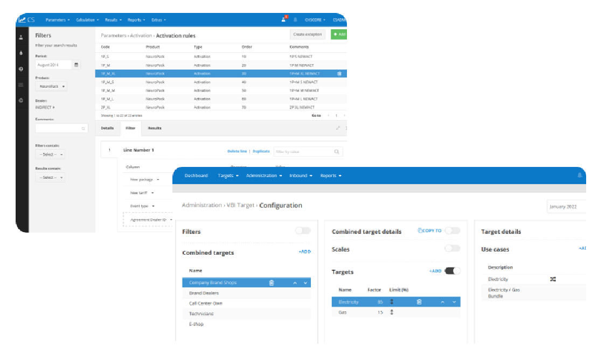Click the CS chart logo in the top bar
This screenshot has height=364, width=598.
click(x=25, y=20)
